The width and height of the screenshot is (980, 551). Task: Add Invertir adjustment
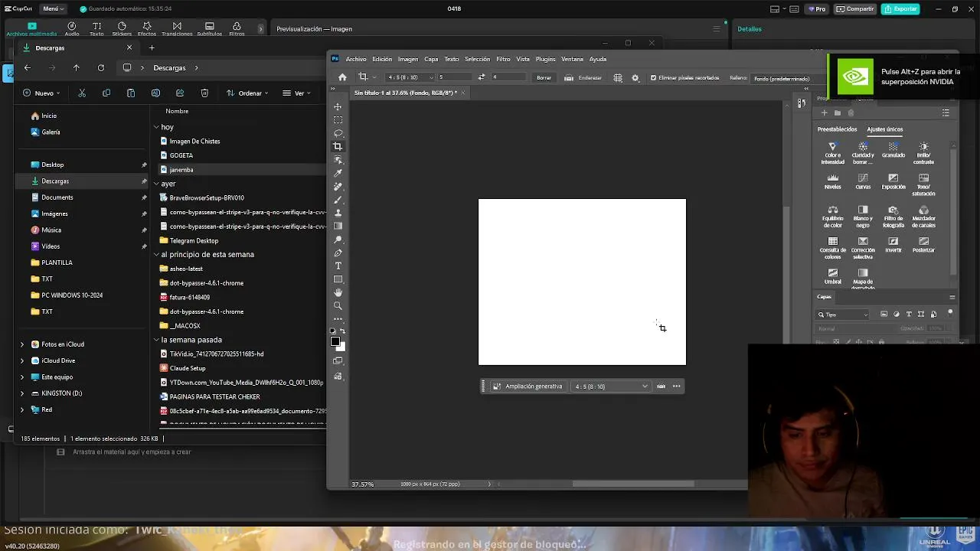893,244
